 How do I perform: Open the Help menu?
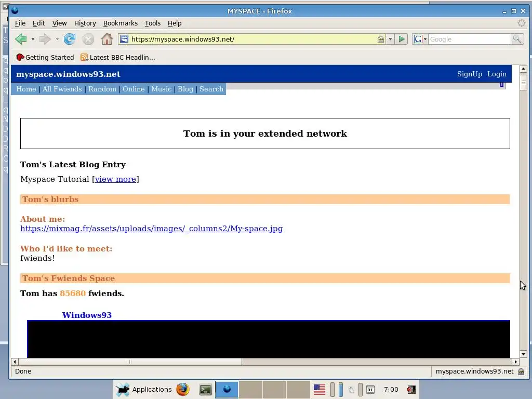click(175, 23)
